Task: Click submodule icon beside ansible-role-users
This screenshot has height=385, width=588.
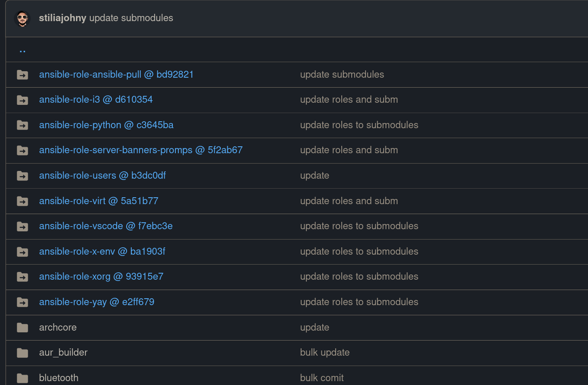Action: click(x=22, y=176)
